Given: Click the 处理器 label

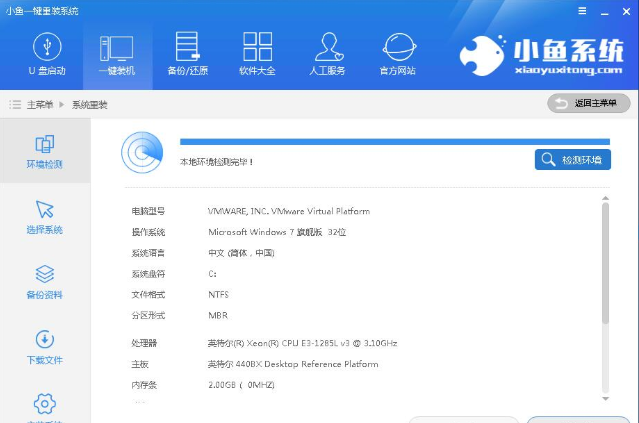Looking at the screenshot, I should [x=144, y=343].
